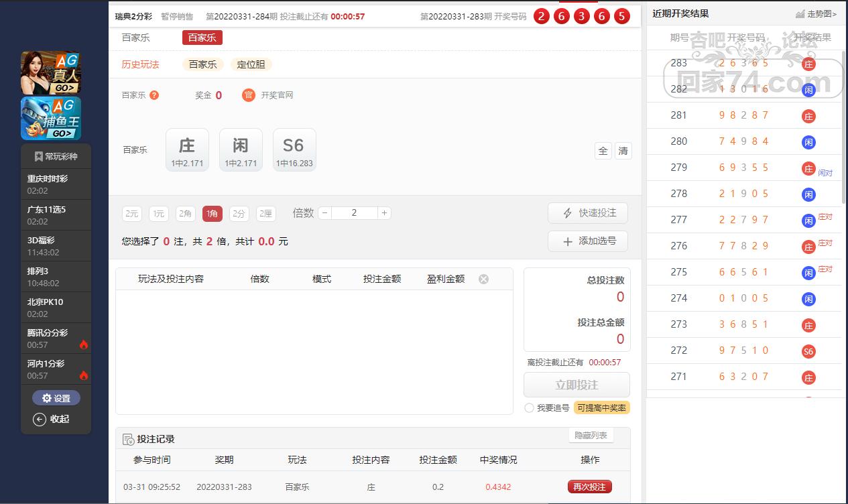The width and height of the screenshot is (848, 504).
Task: Click the 闲 result badge for 280
Action: [x=809, y=142]
